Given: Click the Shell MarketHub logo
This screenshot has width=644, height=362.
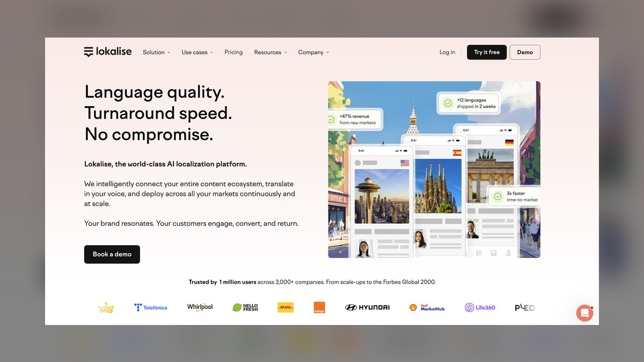Looking at the screenshot, I should coord(427,307).
